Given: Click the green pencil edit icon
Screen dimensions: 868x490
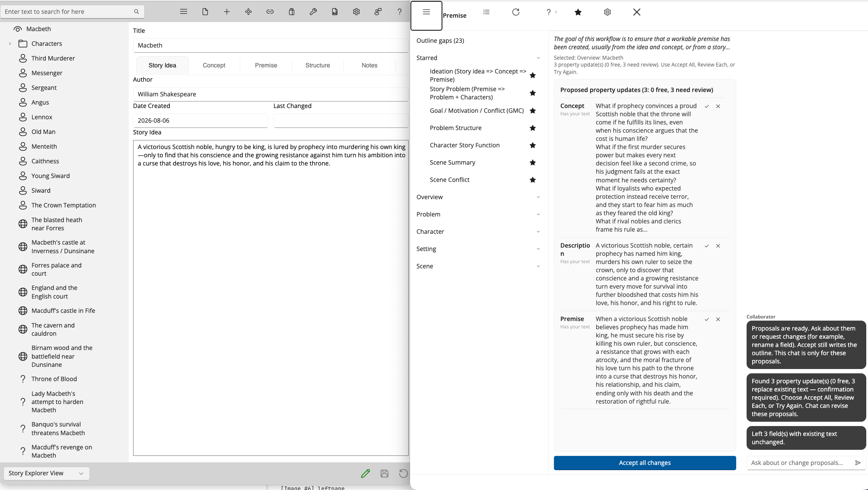Looking at the screenshot, I should tap(366, 474).
